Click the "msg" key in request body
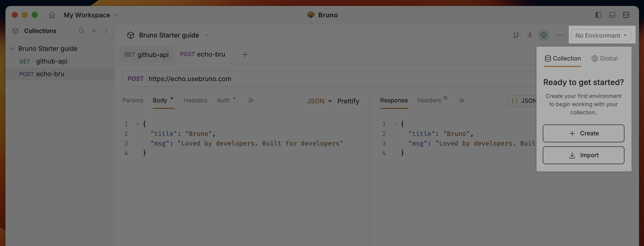 coord(160,144)
